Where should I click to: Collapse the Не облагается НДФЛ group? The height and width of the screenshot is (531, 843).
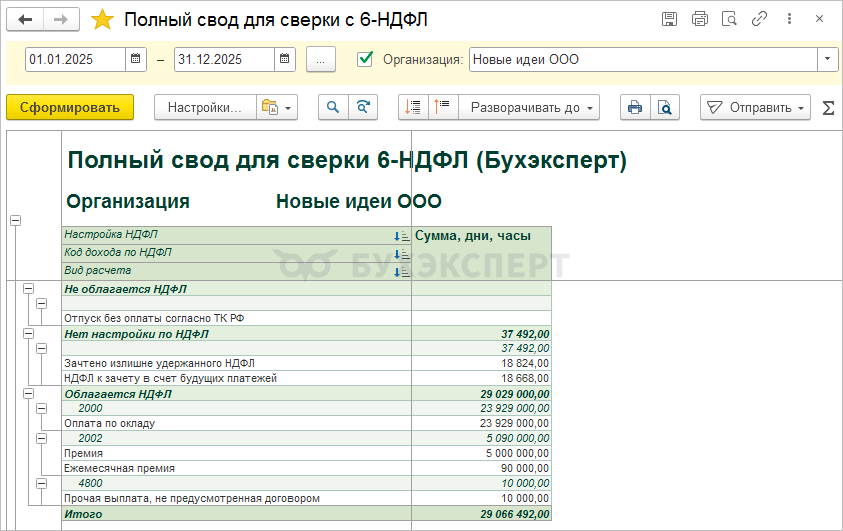coord(28,289)
